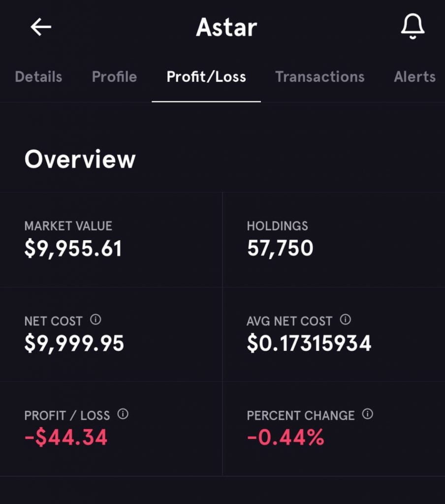Tap the Overview section heading
The image size is (445, 504).
coord(80,159)
